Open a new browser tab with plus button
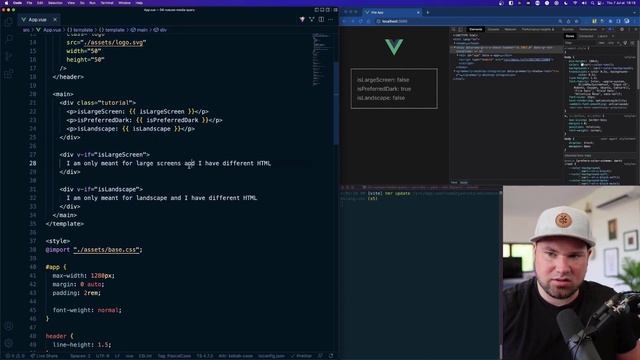 point(428,13)
